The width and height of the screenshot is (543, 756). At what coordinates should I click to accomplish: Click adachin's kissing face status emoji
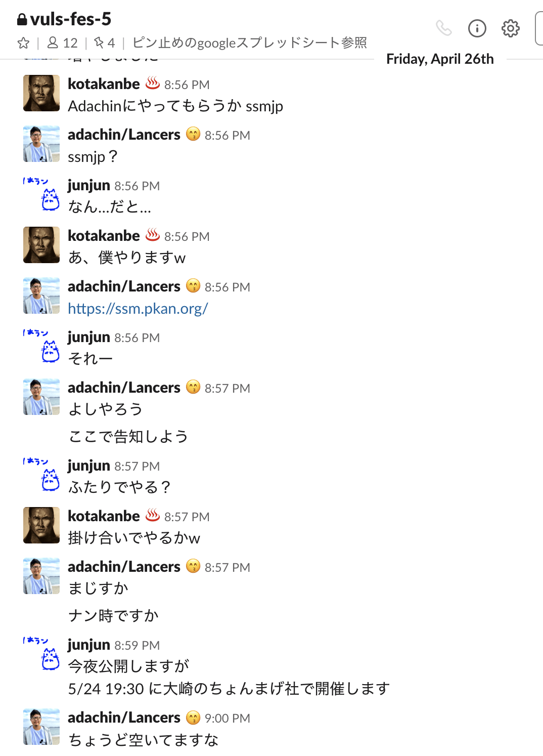(193, 134)
